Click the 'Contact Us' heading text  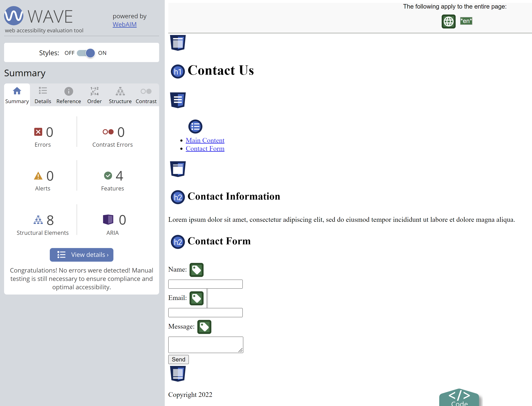[221, 70]
